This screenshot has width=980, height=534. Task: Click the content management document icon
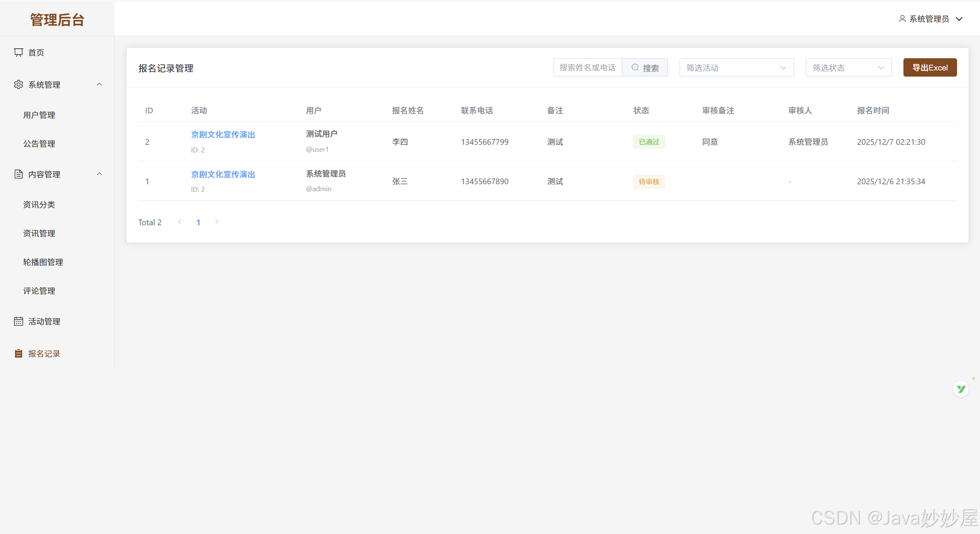point(18,174)
